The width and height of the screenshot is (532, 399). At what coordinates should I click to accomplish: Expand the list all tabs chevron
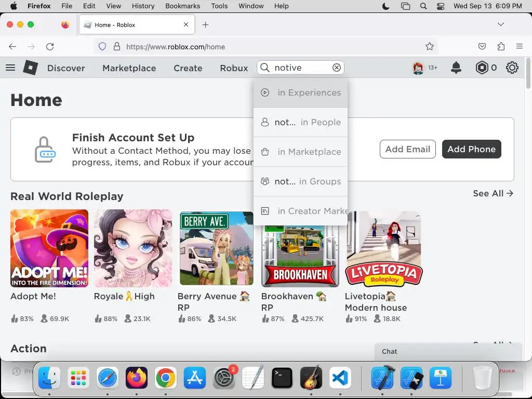click(x=500, y=24)
